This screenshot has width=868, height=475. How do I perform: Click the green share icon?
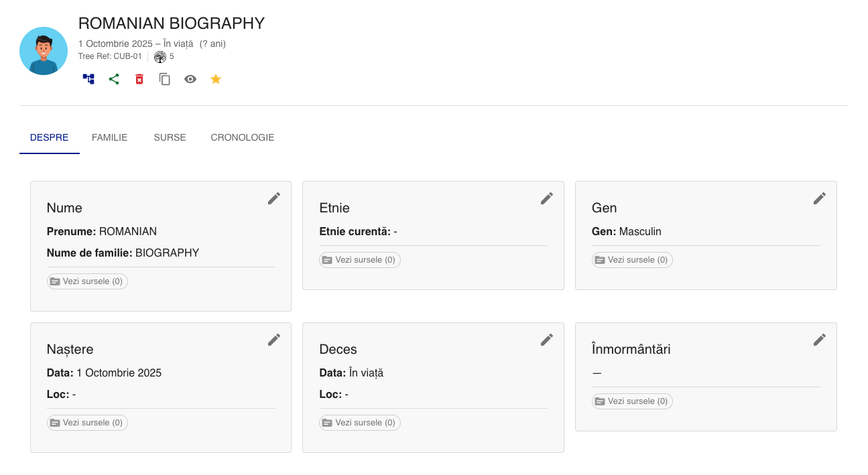pyautogui.click(x=114, y=79)
